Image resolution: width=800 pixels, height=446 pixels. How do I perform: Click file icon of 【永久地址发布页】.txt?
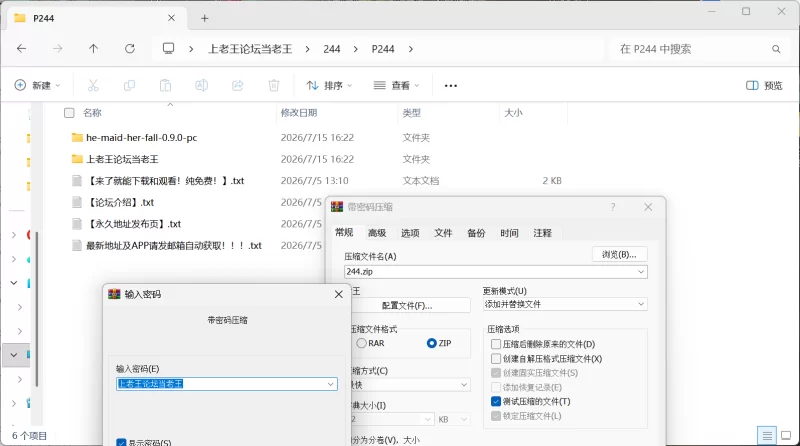(77, 224)
